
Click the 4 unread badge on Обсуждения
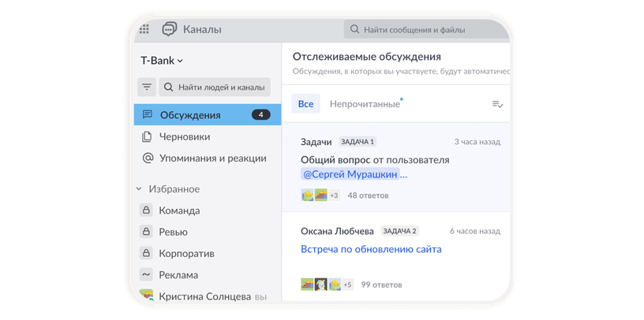(x=260, y=115)
